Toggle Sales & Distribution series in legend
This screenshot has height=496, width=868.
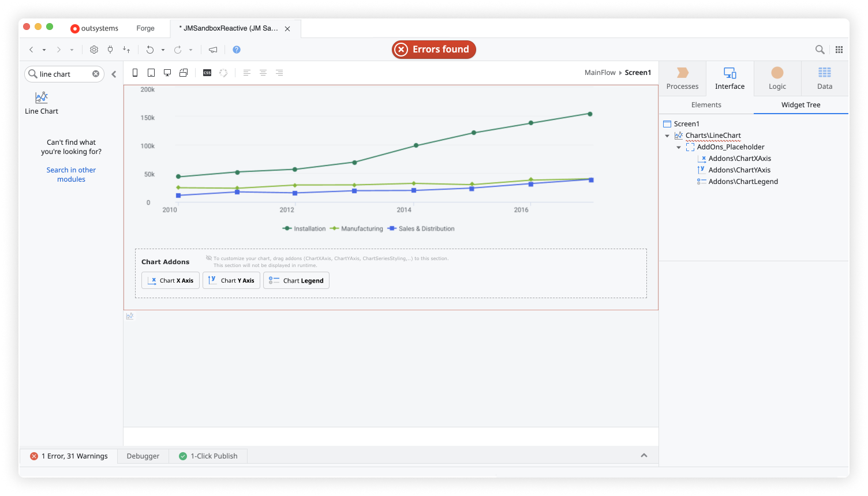[421, 229]
